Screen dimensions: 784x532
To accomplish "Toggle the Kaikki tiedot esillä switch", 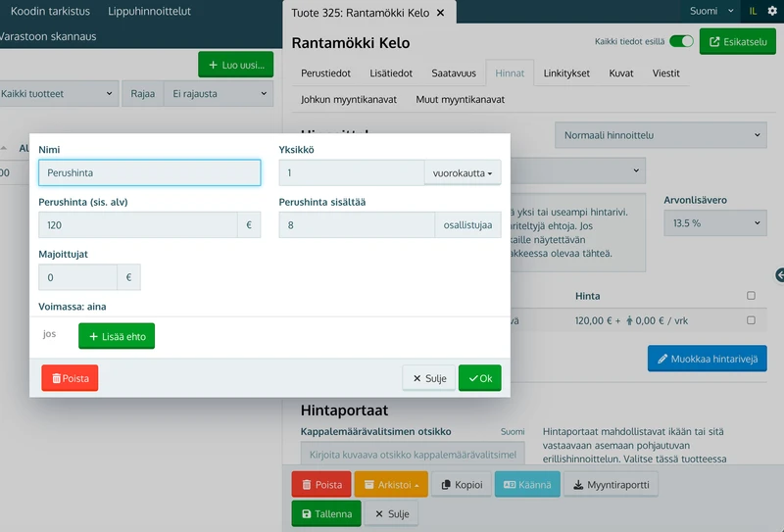I will [681, 41].
